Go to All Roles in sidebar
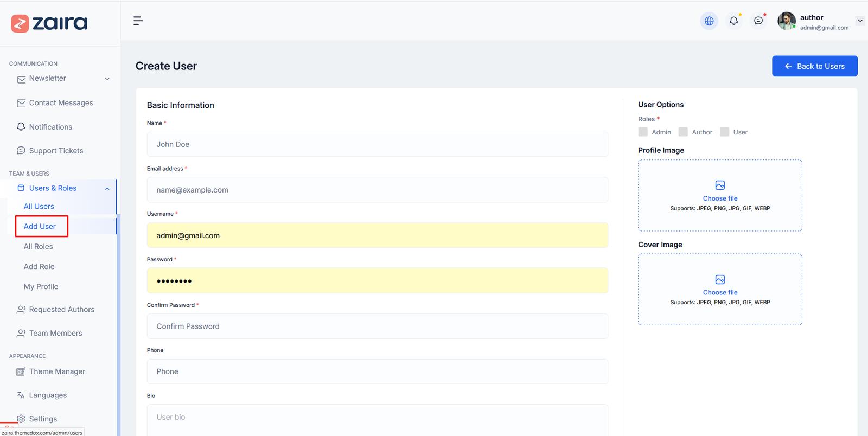868x436 pixels. coord(39,246)
